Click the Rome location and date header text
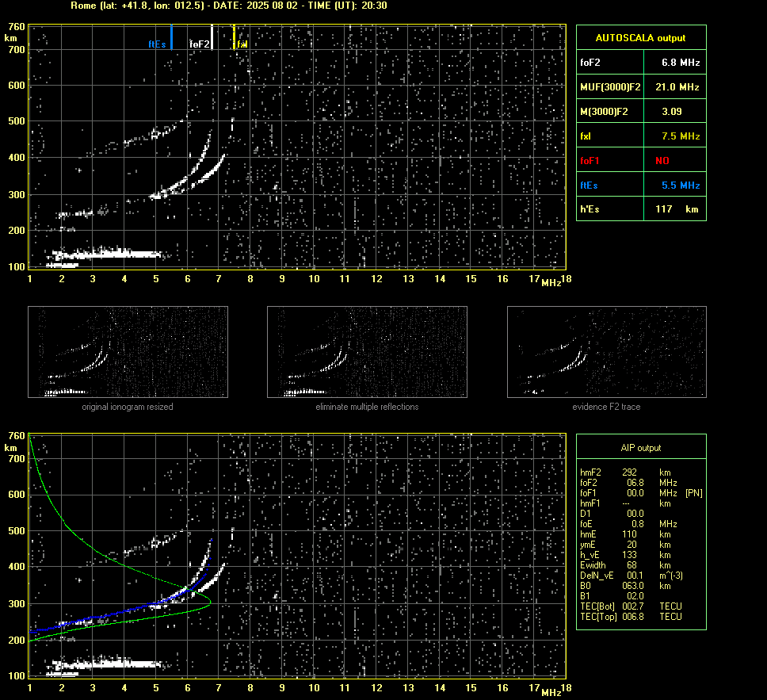Image resolution: width=767 pixels, height=700 pixels. tap(229, 6)
